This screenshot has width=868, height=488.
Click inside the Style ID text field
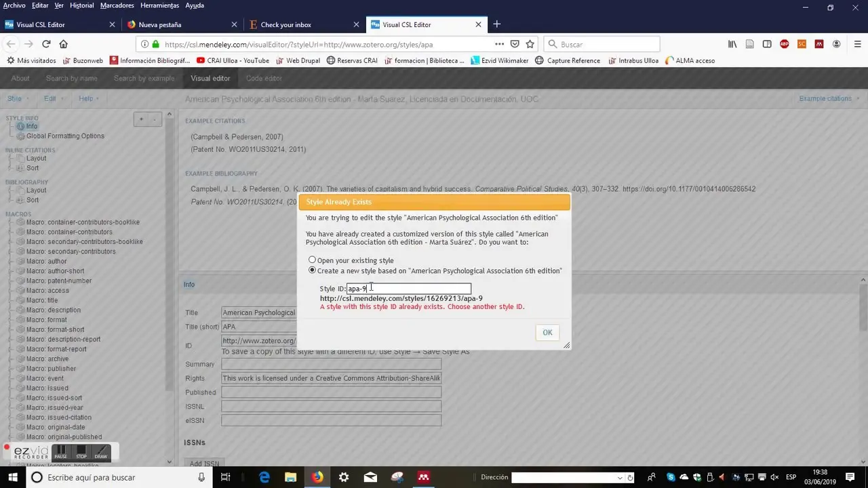tap(407, 288)
